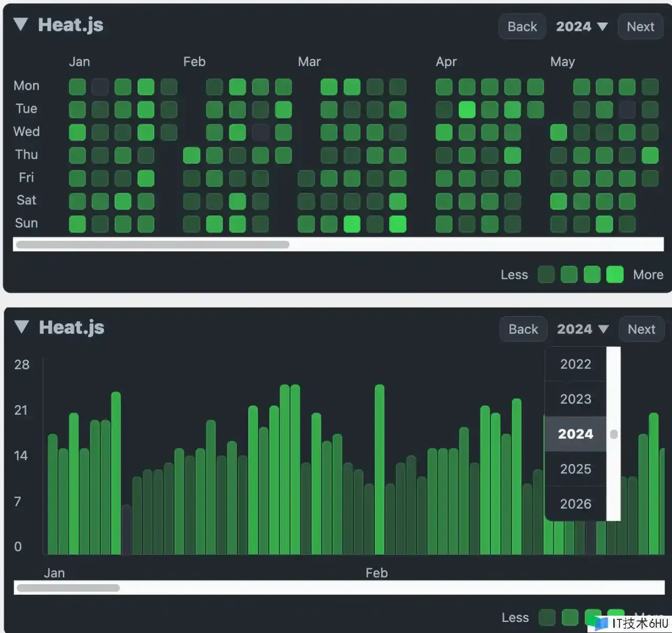Click first Wednesday cell under May
The width and height of the screenshot is (672, 633).
pos(559,132)
